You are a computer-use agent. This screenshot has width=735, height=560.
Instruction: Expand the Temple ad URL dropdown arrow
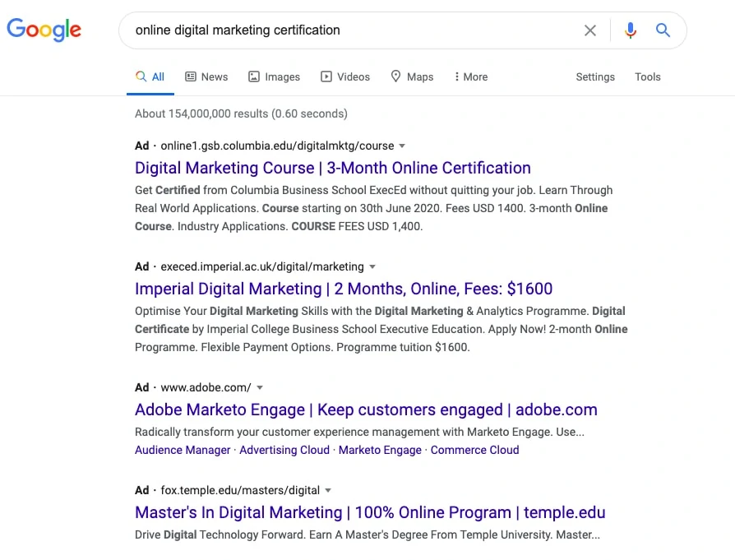(x=328, y=490)
